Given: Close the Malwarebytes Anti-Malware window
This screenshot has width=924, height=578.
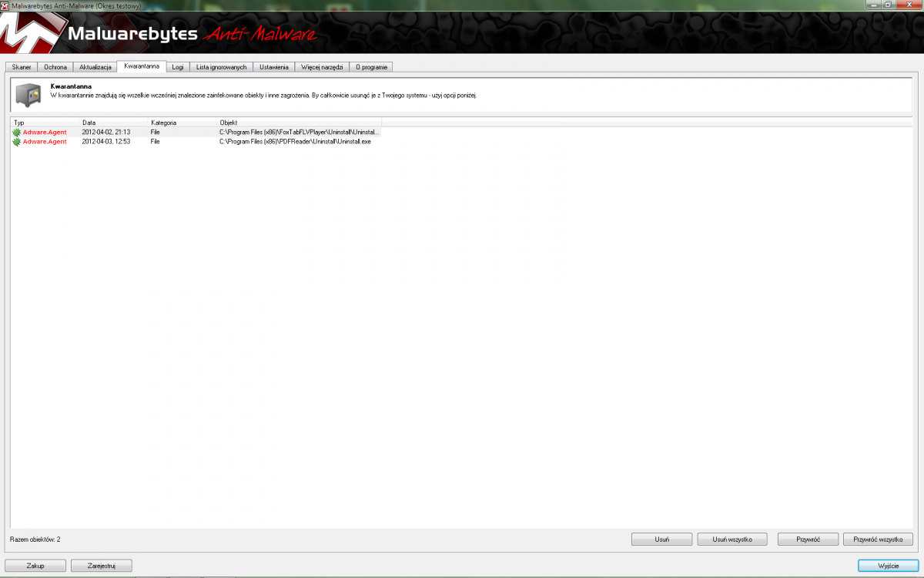Looking at the screenshot, I should coord(909,5).
